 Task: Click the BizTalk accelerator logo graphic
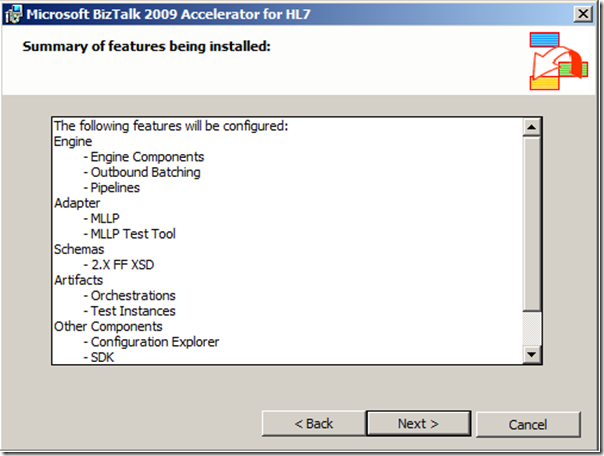(558, 61)
